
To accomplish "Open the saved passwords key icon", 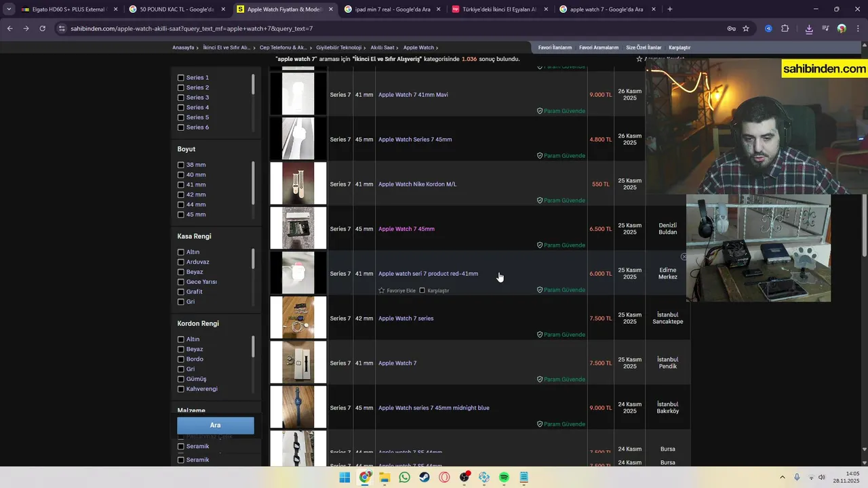I will click(x=732, y=28).
